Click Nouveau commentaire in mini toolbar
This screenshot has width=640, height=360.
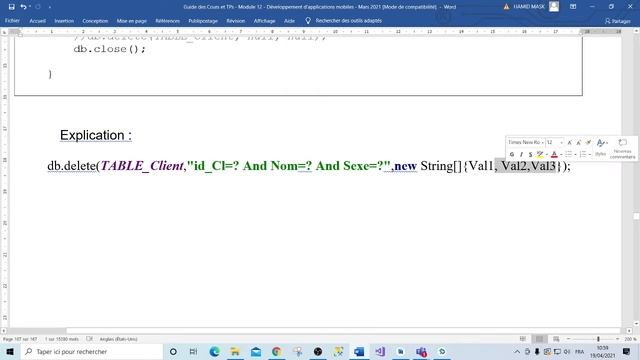[x=622, y=149]
